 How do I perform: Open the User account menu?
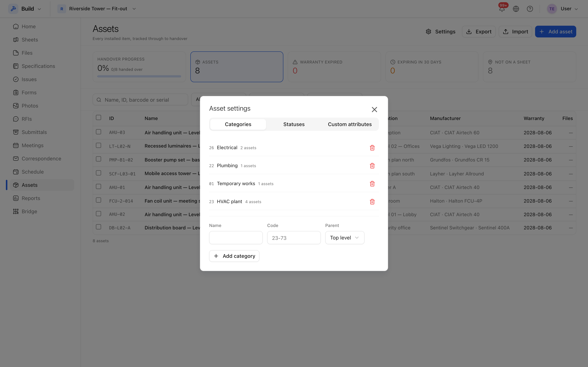pyautogui.click(x=562, y=9)
